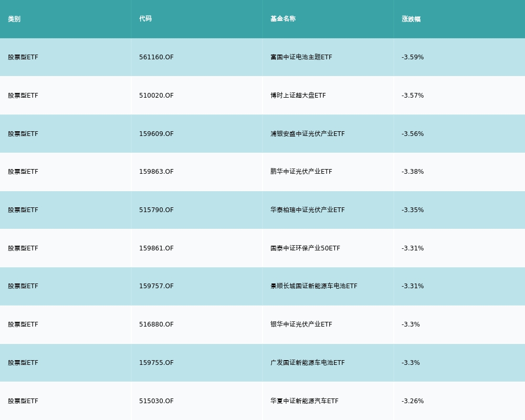Open 银华中证光伏产业ETF fund name

pyautogui.click(x=301, y=324)
